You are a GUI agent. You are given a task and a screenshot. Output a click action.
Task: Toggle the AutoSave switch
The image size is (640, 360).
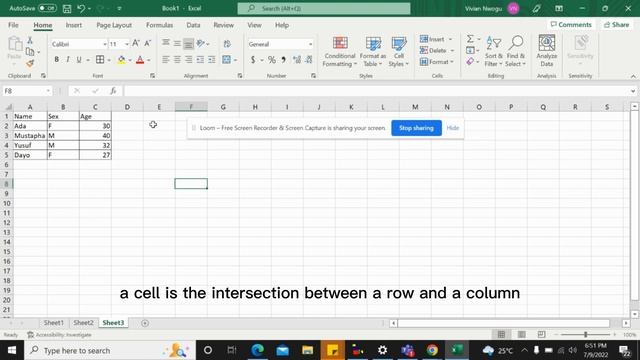point(47,8)
